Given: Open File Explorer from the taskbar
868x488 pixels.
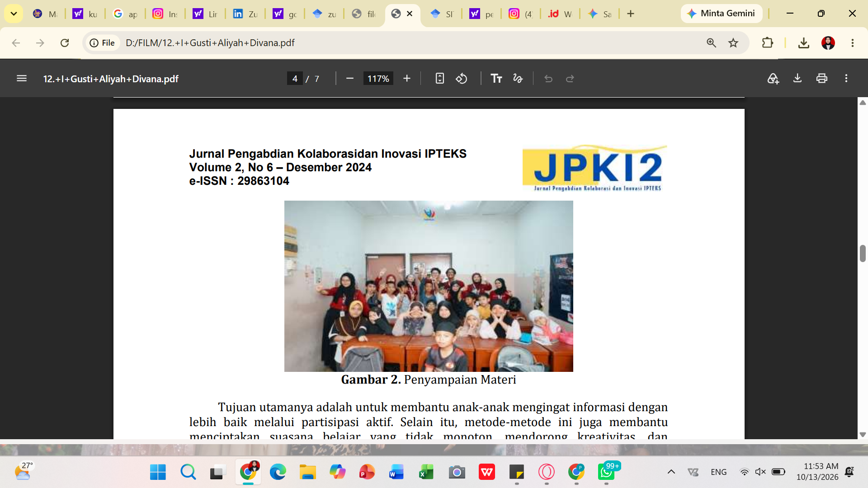Looking at the screenshot, I should (x=307, y=472).
